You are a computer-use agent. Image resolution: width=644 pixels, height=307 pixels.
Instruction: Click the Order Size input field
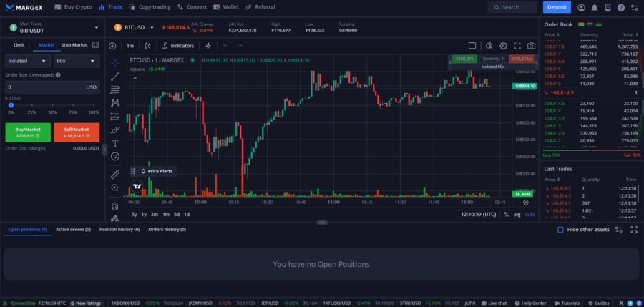tap(52, 87)
